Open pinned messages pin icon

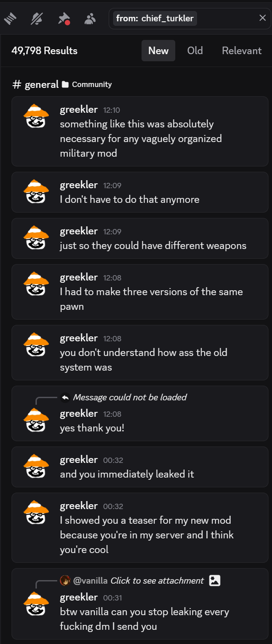coord(64,19)
